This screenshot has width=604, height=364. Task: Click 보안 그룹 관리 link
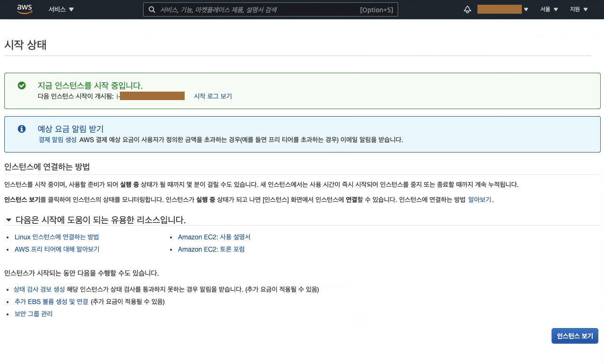(34, 314)
